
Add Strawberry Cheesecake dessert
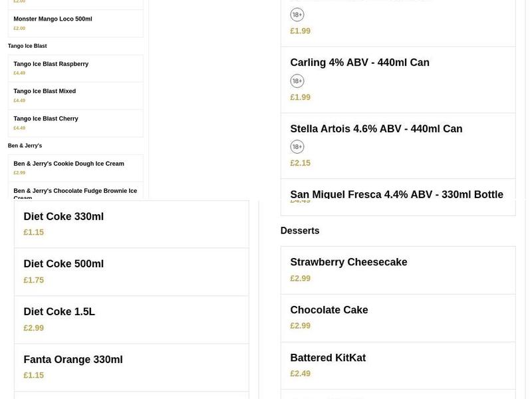tap(398, 270)
